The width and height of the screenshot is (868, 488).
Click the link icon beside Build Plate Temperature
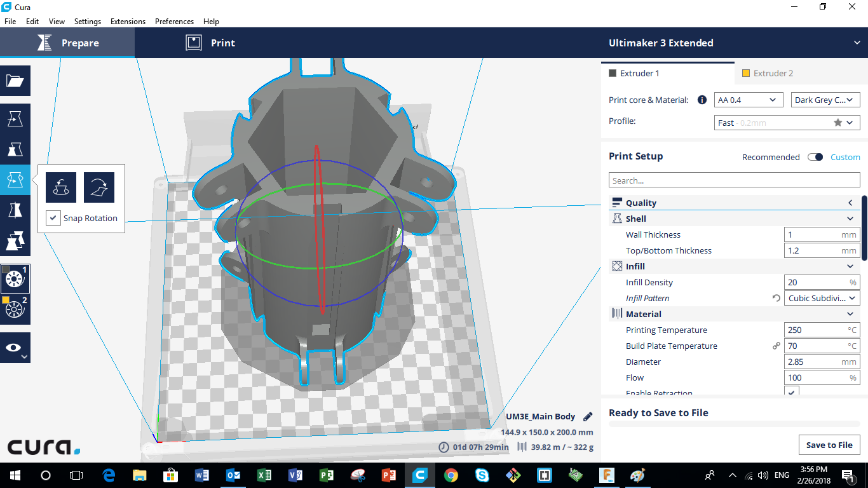pyautogui.click(x=776, y=346)
